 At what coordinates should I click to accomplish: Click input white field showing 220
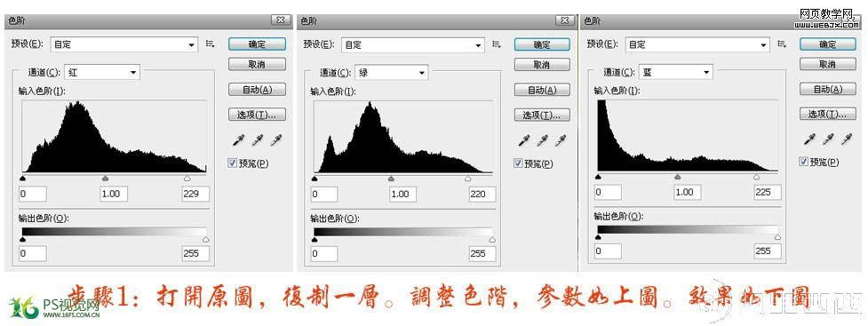[482, 195]
